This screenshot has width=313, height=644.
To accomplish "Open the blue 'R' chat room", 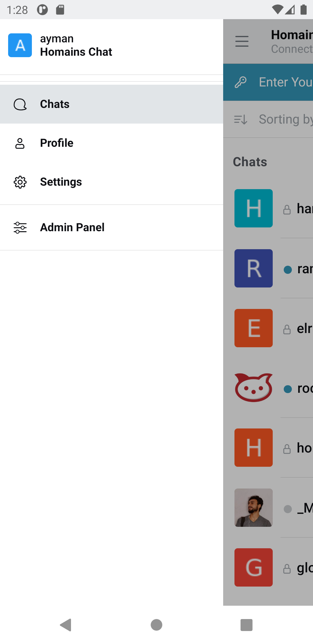I will tap(253, 268).
